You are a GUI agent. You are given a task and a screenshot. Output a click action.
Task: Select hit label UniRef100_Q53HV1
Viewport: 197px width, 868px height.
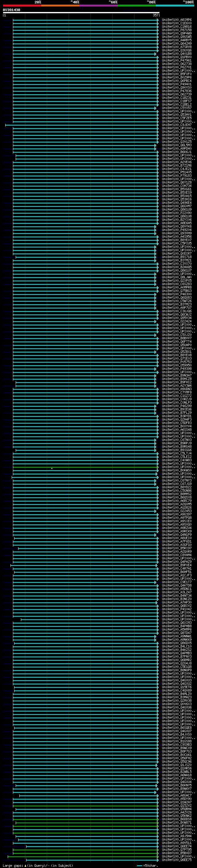176,115
